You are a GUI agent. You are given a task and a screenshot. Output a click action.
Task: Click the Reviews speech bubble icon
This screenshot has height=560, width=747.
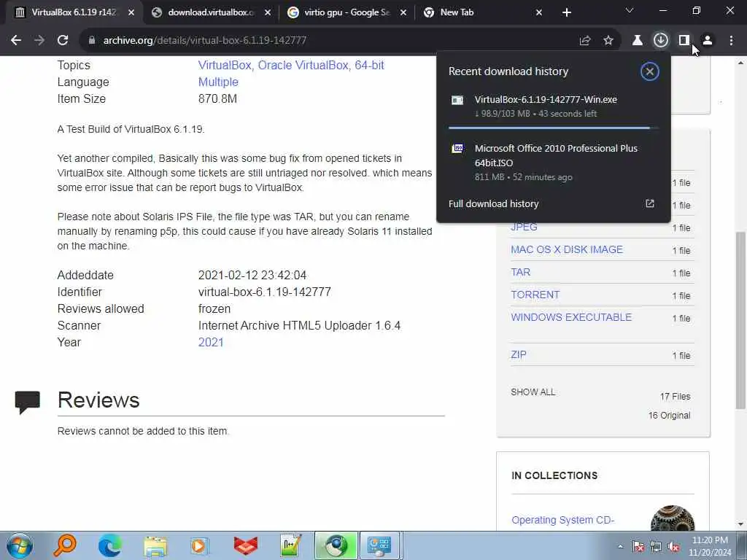coord(28,402)
